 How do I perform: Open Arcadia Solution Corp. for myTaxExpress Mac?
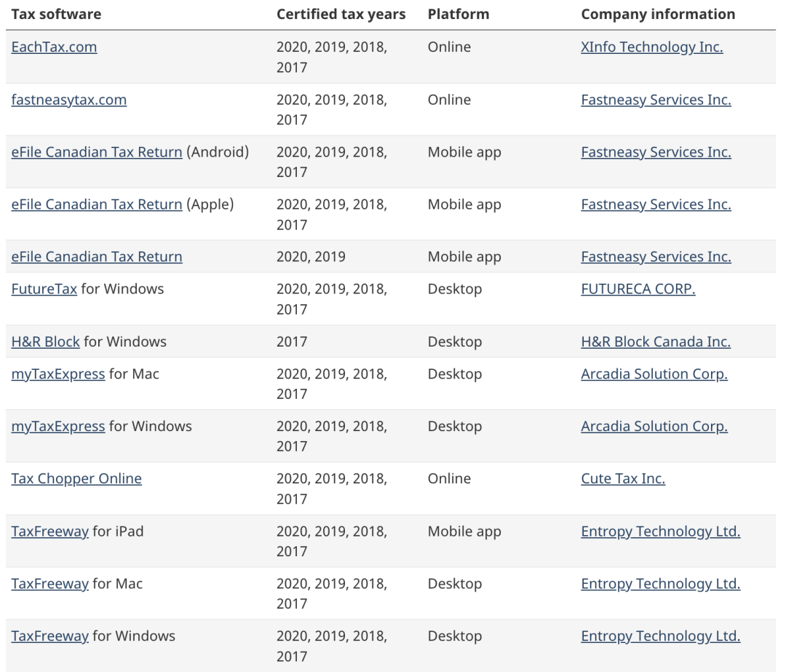click(x=654, y=373)
